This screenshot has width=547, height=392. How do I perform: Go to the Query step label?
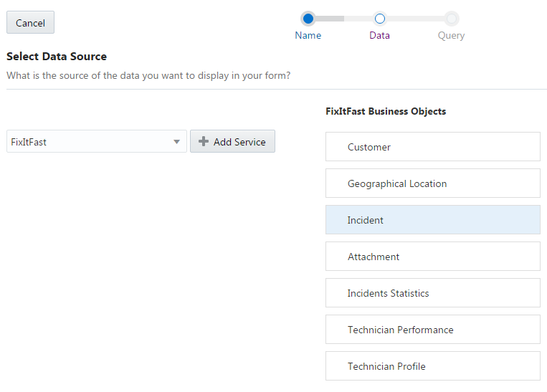point(452,35)
